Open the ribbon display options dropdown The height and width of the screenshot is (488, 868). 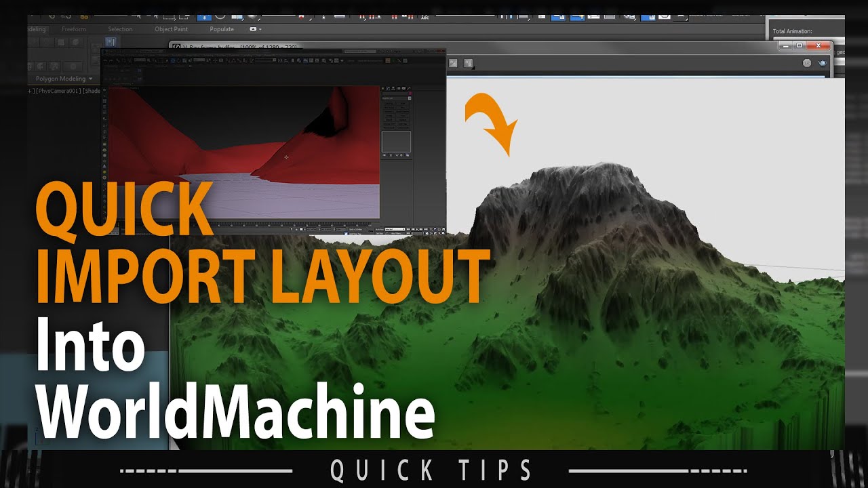click(x=255, y=29)
